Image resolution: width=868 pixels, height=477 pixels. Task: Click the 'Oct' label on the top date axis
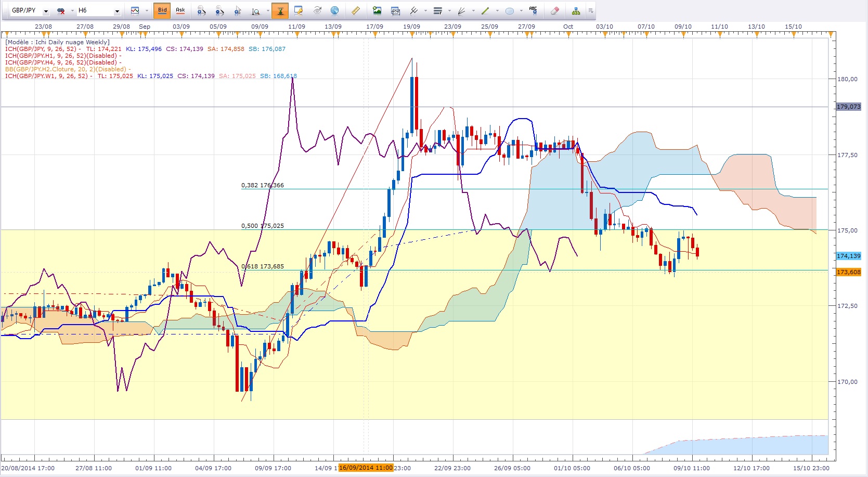pos(568,27)
